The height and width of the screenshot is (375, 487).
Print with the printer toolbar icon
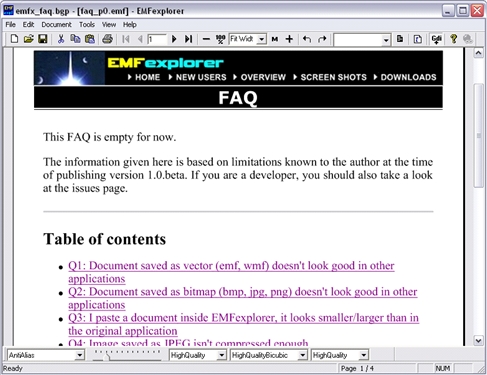coord(107,39)
